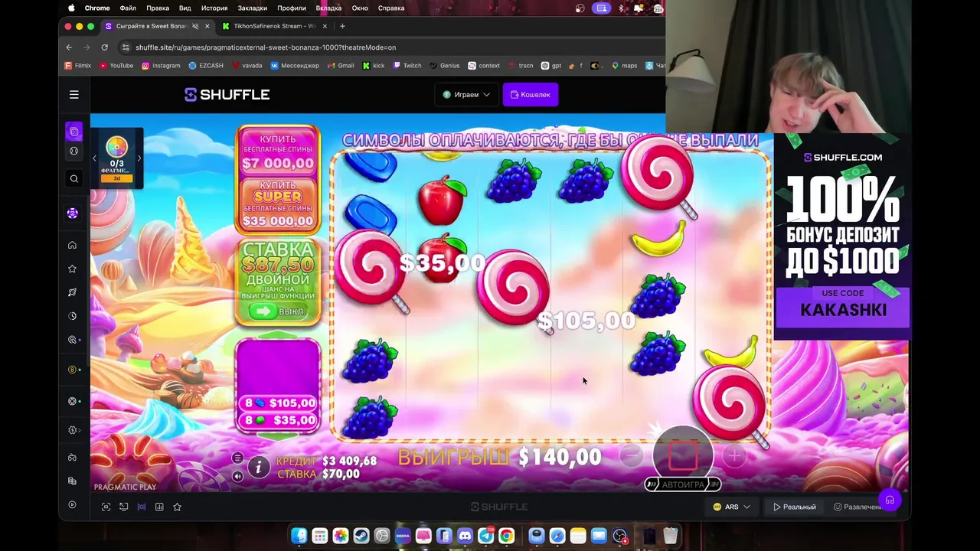
Task: Open the 'Файл' menu
Action: (x=128, y=8)
